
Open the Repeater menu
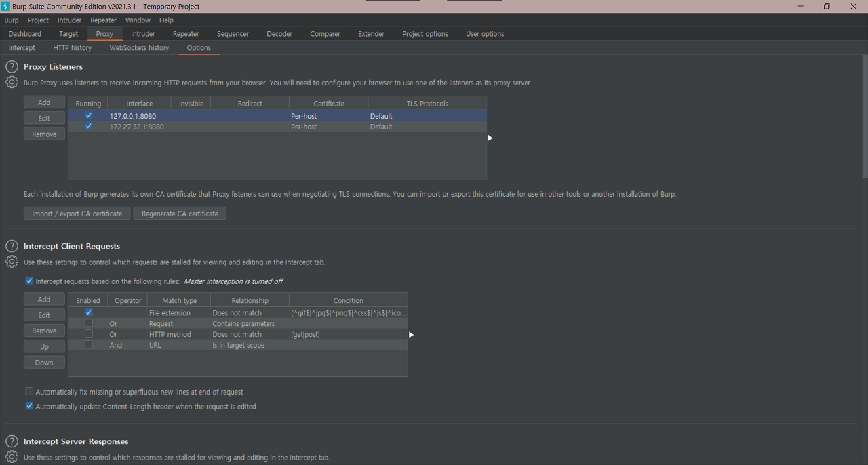coord(104,20)
